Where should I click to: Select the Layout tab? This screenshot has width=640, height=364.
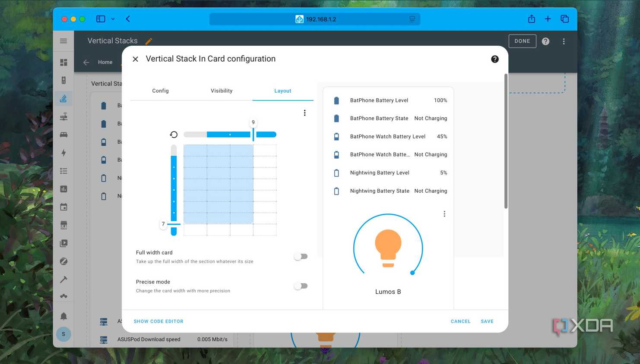(x=283, y=91)
